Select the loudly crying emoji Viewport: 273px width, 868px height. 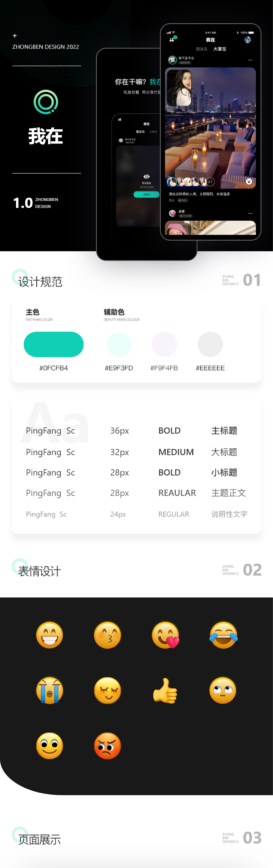pyautogui.click(x=50, y=691)
